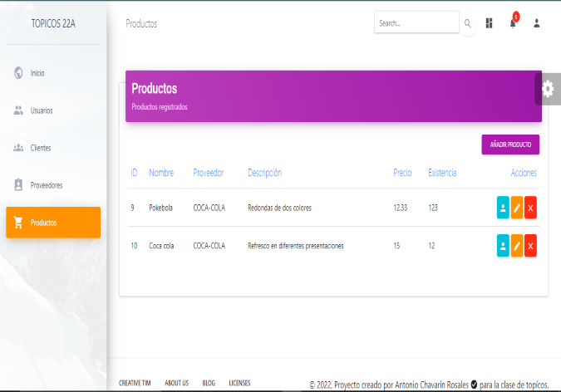
Task: Click the shopping cart icon in Productos
Action: tap(18, 223)
